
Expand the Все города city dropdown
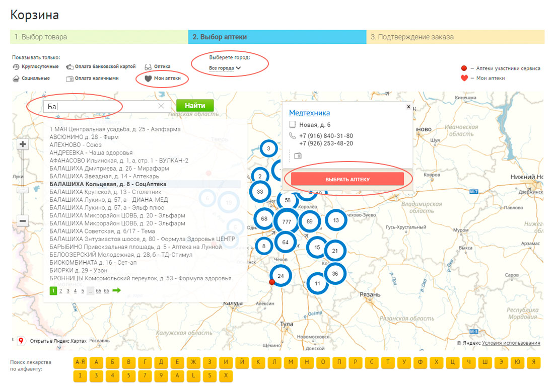(x=225, y=68)
